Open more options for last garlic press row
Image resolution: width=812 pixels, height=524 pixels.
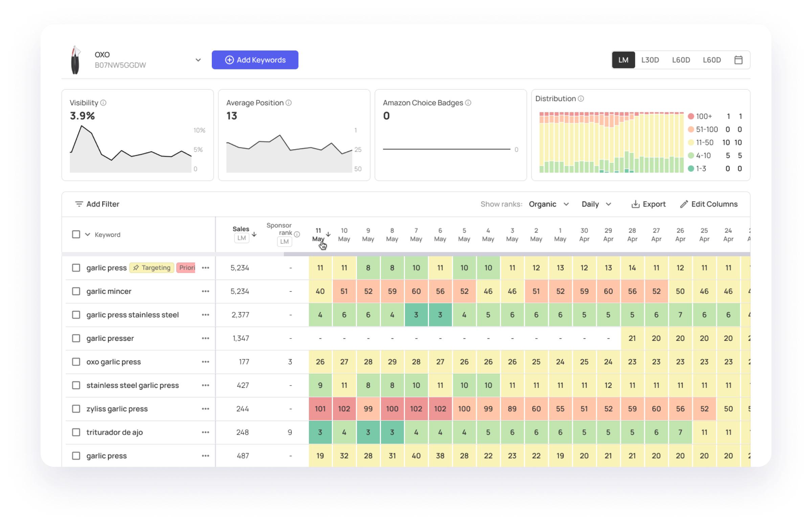click(205, 456)
